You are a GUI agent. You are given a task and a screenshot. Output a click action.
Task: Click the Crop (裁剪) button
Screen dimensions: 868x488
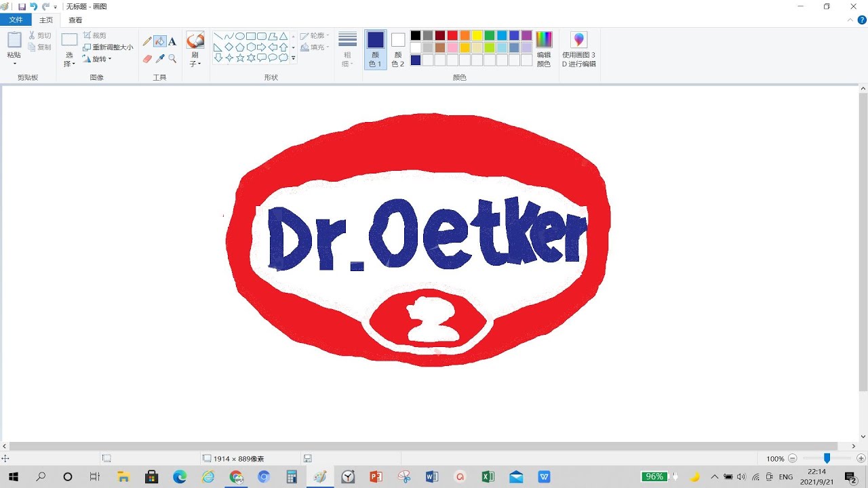point(94,35)
